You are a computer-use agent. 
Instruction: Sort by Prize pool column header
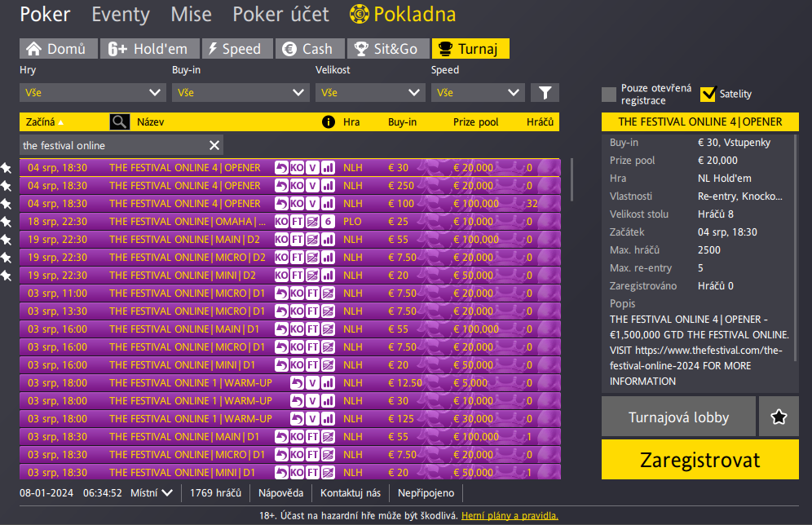pos(475,122)
